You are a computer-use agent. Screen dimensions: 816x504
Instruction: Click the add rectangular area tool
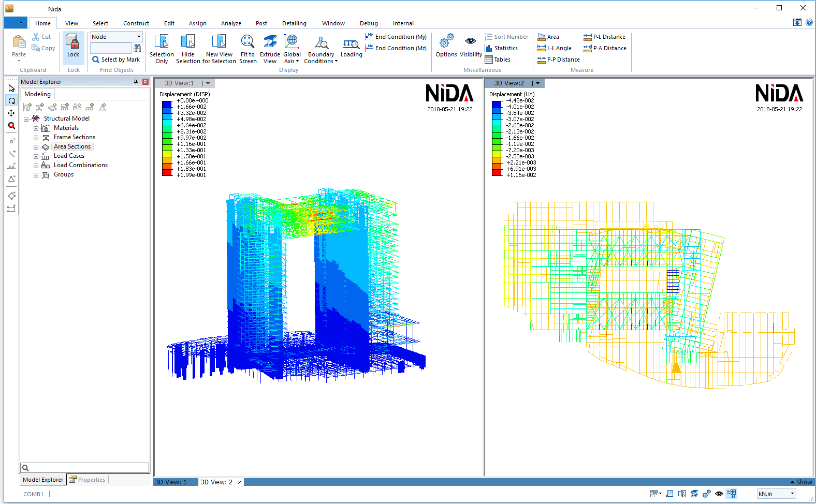11,209
